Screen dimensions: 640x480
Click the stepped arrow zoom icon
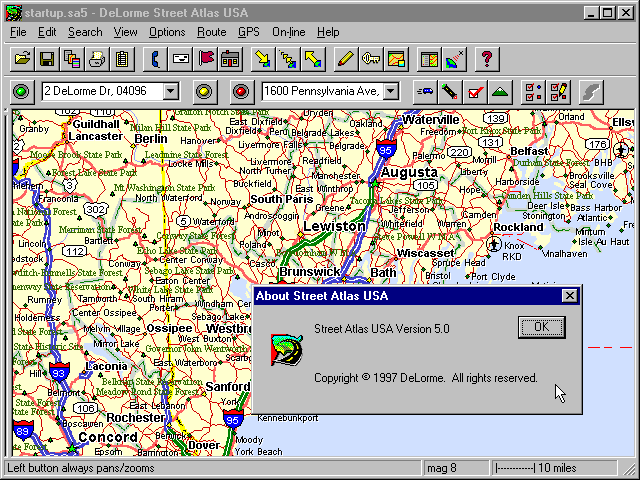(x=288, y=60)
